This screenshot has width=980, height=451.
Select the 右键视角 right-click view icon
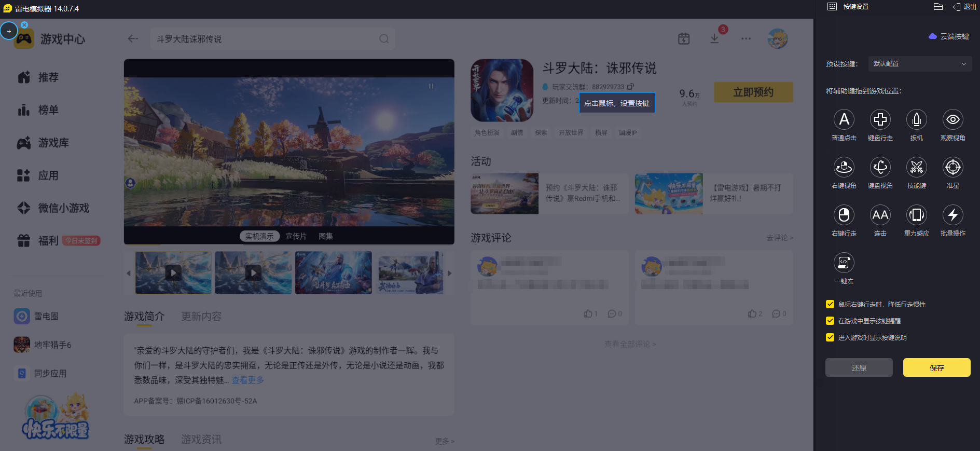pos(844,168)
